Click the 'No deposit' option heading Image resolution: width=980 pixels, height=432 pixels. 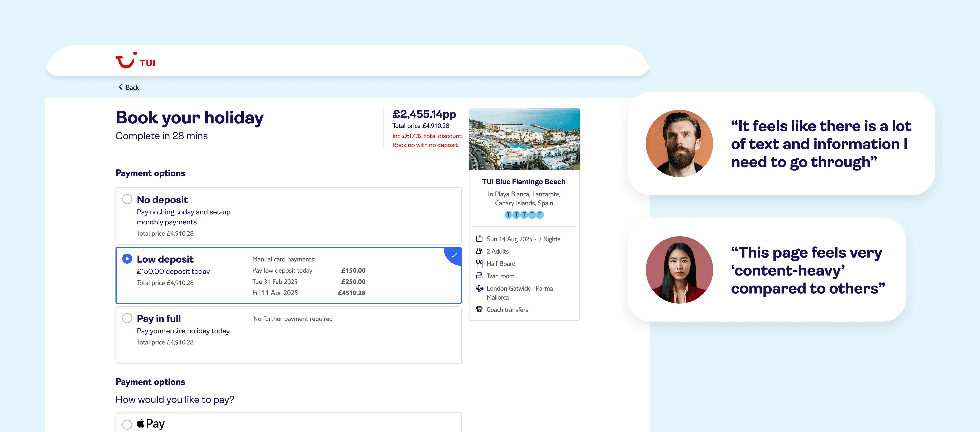(x=162, y=200)
